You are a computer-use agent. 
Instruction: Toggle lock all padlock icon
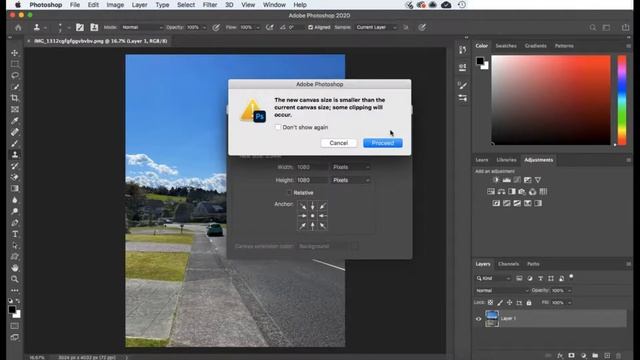529,302
